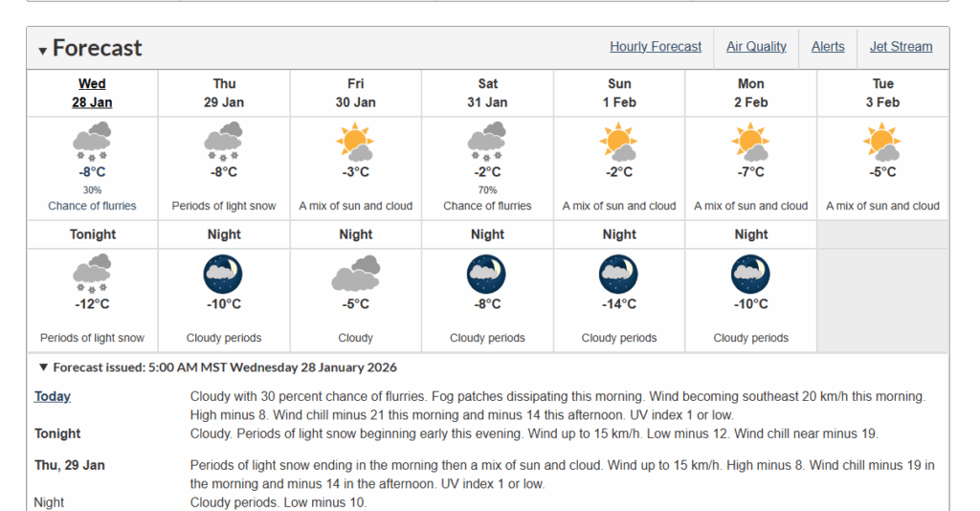
Task: Click Tuesday's sun and cloud icon
Action: (x=882, y=142)
